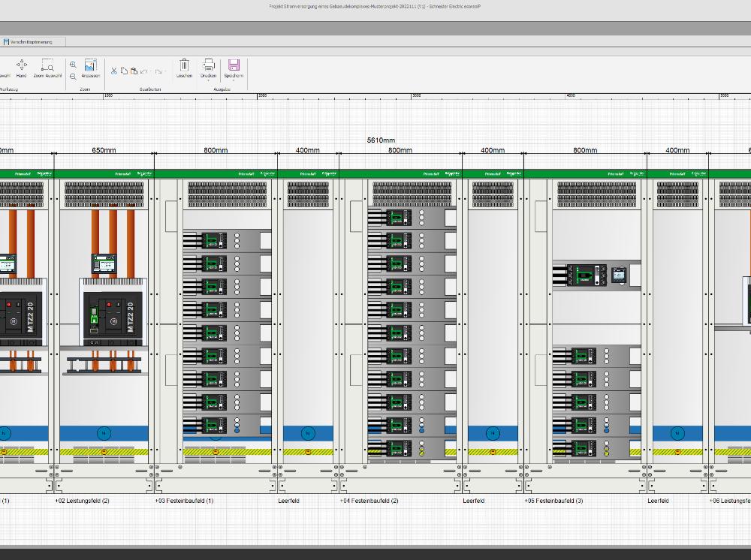Click the Leerfeld label after Festeinbaufeld (3)
Image resolution: width=751 pixels, height=560 pixels.
pos(658,501)
